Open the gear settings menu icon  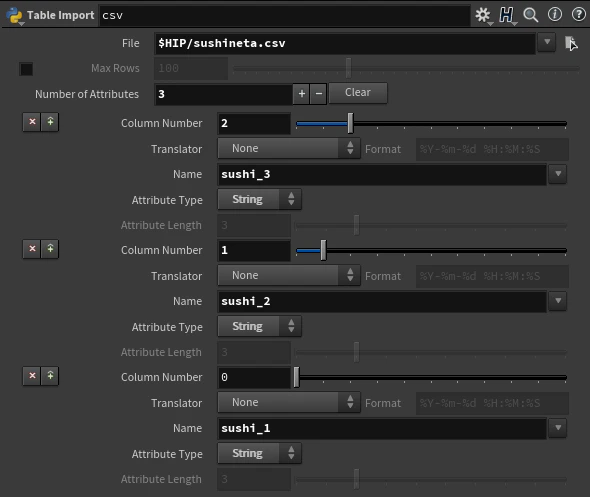(x=483, y=15)
